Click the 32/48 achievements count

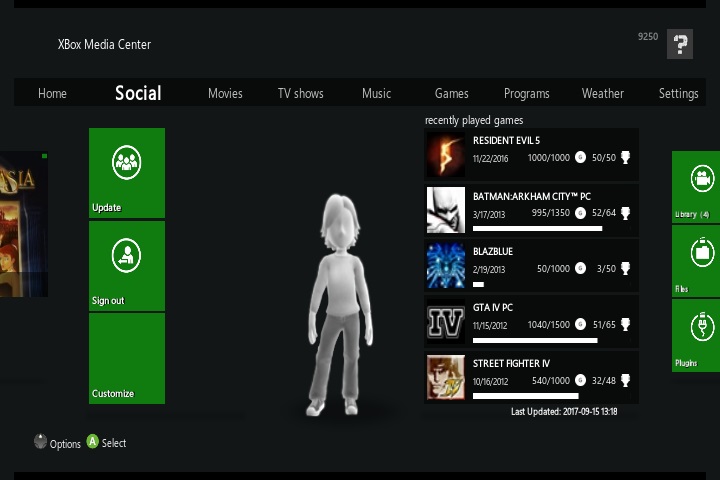(604, 381)
